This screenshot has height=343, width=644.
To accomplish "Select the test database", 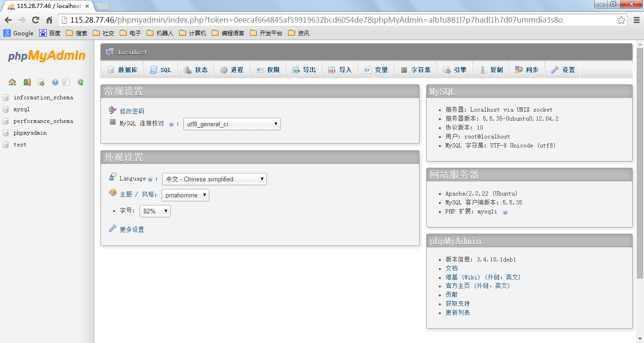I will click(20, 145).
